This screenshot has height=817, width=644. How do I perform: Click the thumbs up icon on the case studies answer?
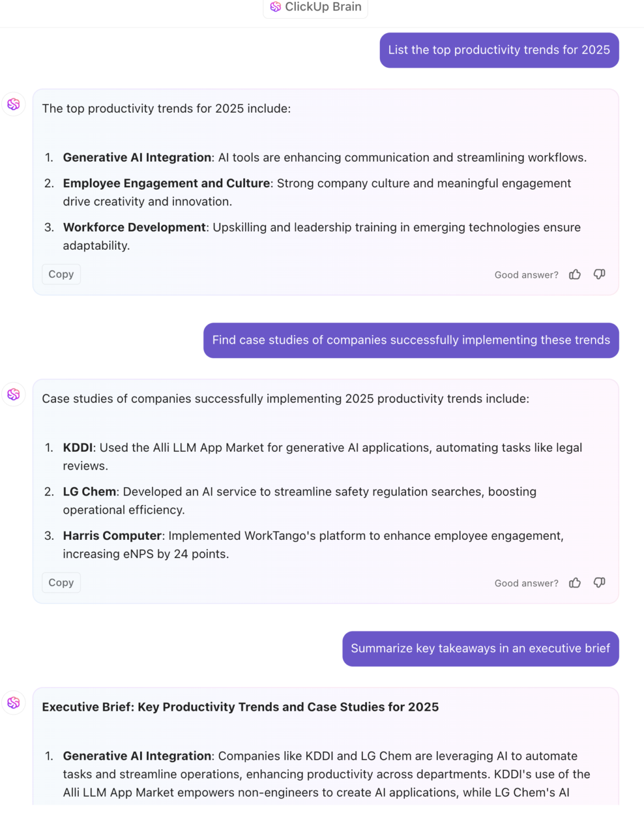(575, 582)
